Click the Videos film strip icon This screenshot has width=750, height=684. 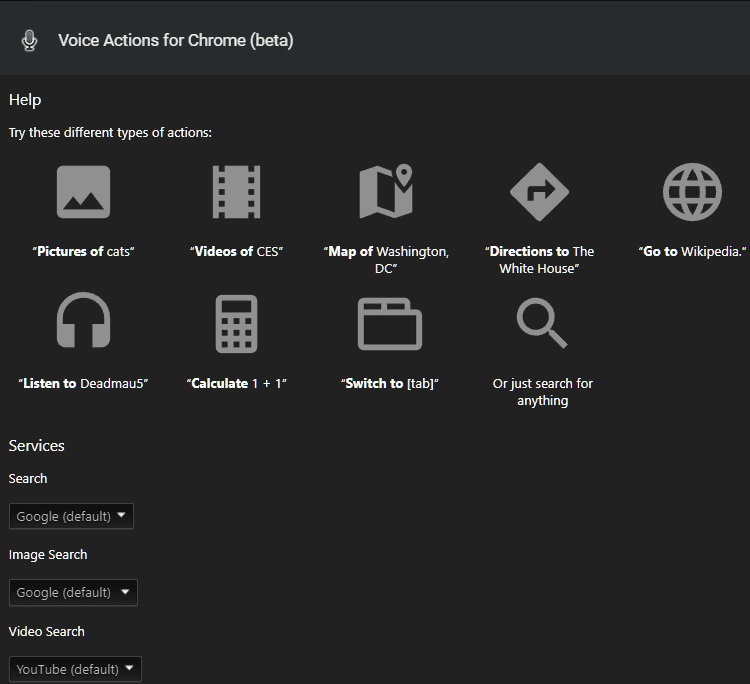236,192
